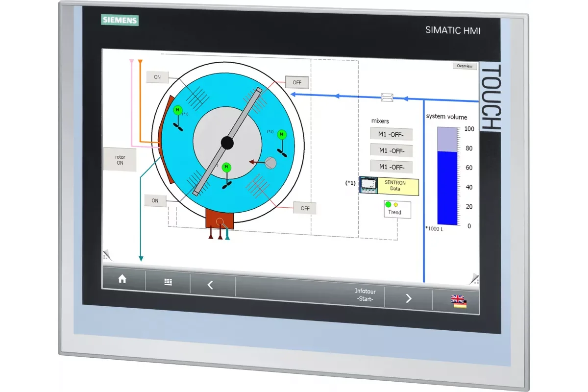Screen dimensions: 588x392
Task: Open SENTRON Data
Action: tap(398, 186)
